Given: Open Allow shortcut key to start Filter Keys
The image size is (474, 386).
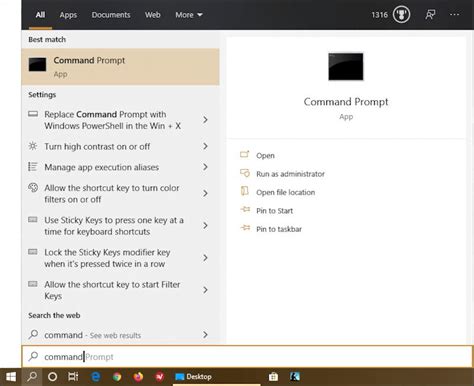Looking at the screenshot, I should (x=112, y=290).
